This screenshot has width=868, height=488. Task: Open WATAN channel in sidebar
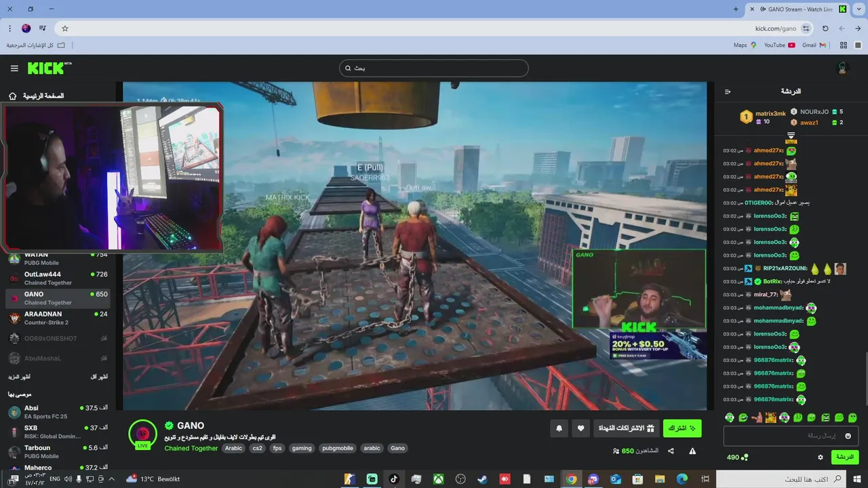coord(58,258)
